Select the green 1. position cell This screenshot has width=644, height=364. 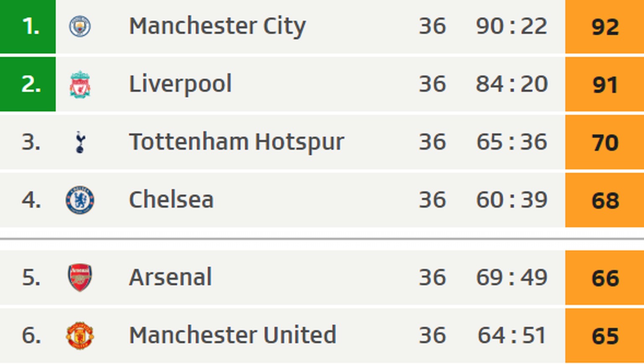(x=28, y=26)
